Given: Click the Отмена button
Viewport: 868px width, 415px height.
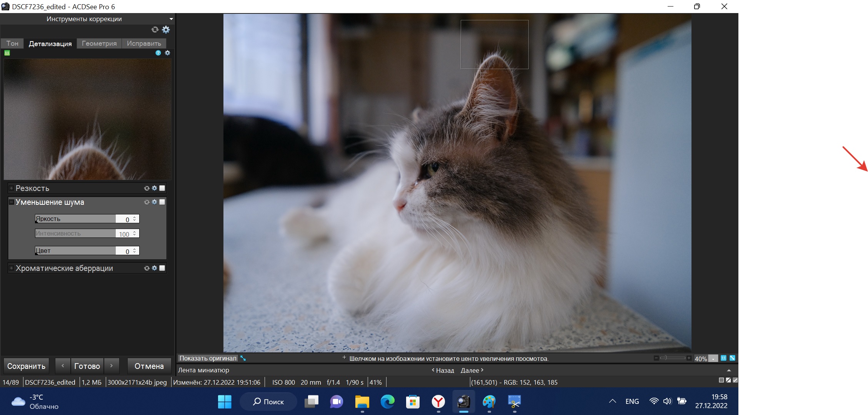Looking at the screenshot, I should (x=149, y=366).
